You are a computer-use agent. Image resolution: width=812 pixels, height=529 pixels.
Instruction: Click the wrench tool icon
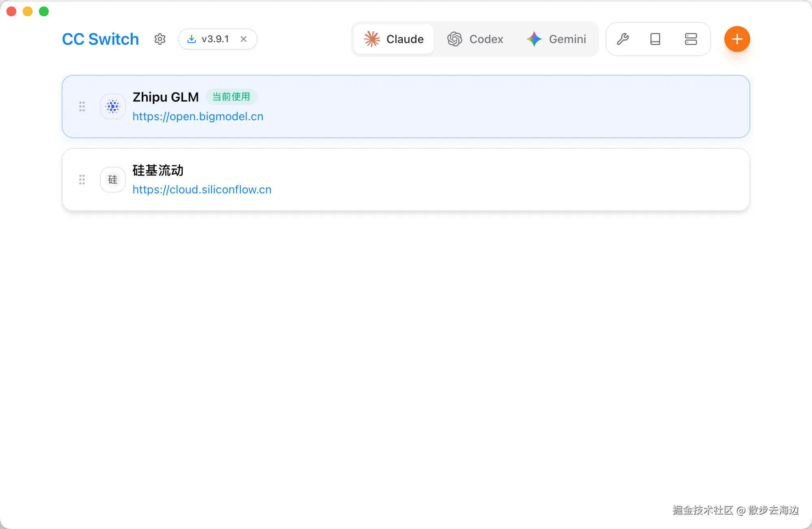coord(623,39)
